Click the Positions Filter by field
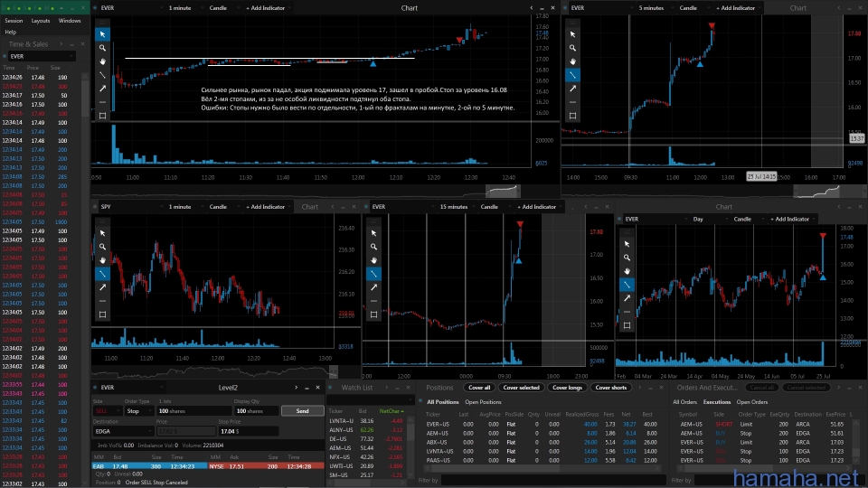Screen dimensions: 868x488 (x=552, y=480)
